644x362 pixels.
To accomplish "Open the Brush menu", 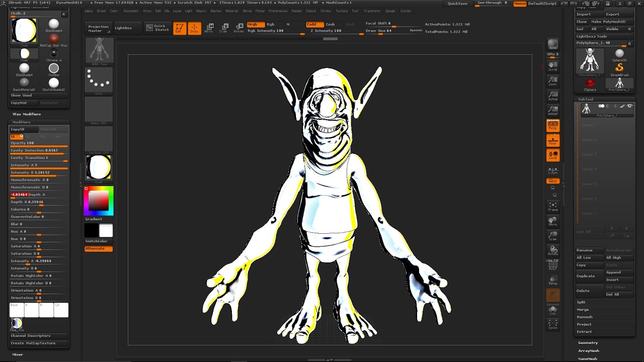I will pyautogui.click(x=101, y=11).
